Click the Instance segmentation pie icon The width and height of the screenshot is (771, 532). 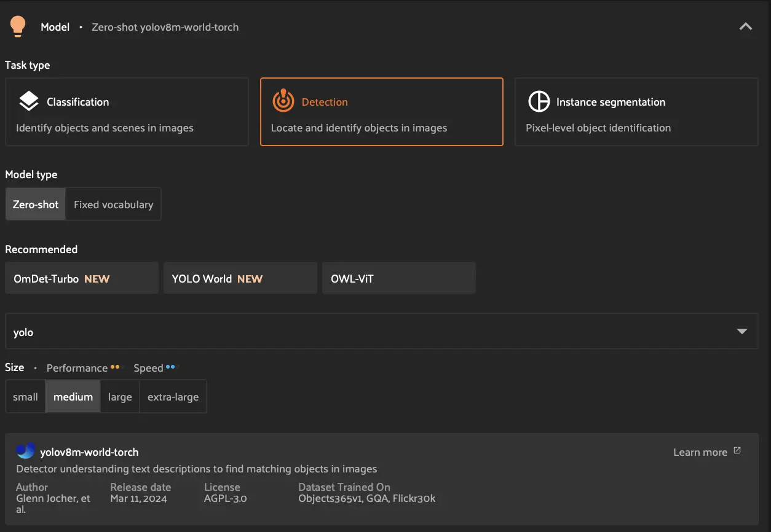(539, 101)
